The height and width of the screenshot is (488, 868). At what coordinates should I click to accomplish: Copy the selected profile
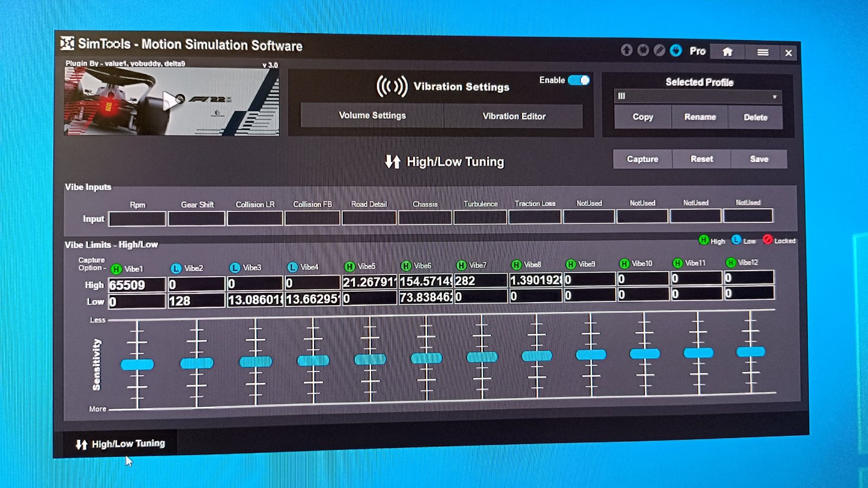643,117
